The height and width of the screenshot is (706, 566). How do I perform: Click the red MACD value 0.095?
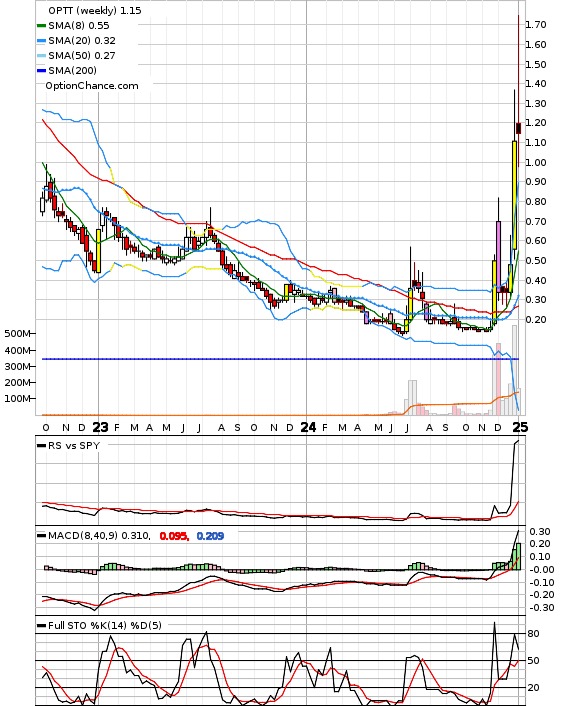tap(173, 536)
